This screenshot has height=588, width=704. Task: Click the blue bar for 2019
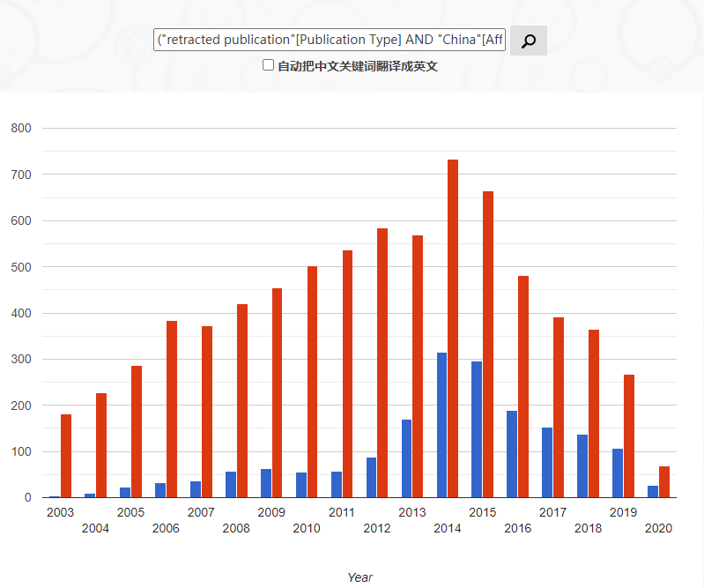[618, 473]
